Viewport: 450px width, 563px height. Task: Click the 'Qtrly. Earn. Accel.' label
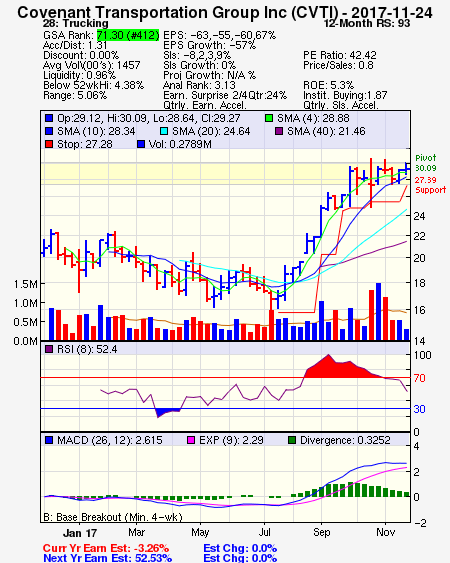205,105
